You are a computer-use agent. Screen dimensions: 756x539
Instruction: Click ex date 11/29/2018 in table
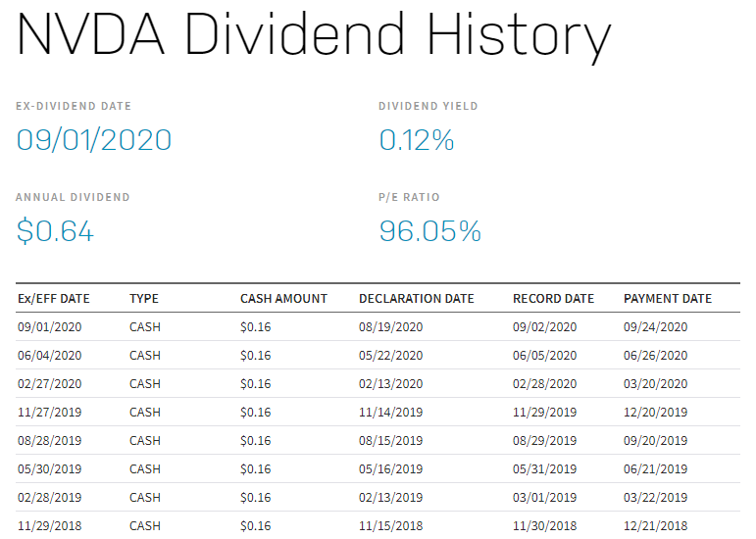coord(50,526)
